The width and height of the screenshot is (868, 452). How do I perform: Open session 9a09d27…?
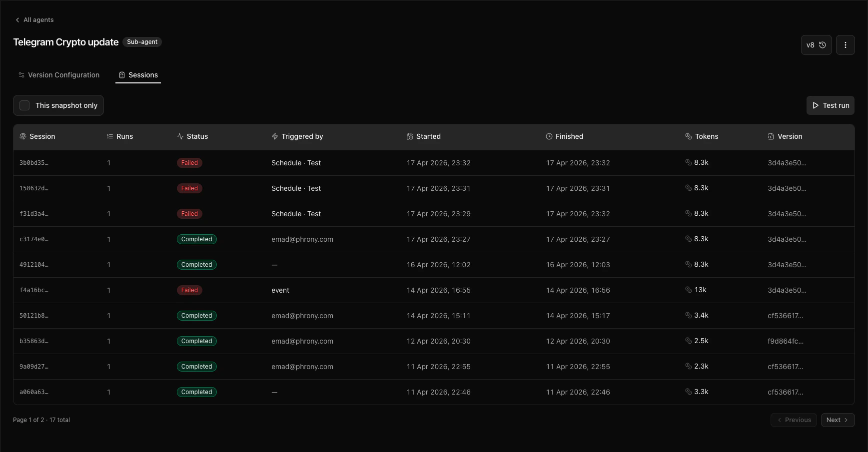pyautogui.click(x=34, y=367)
